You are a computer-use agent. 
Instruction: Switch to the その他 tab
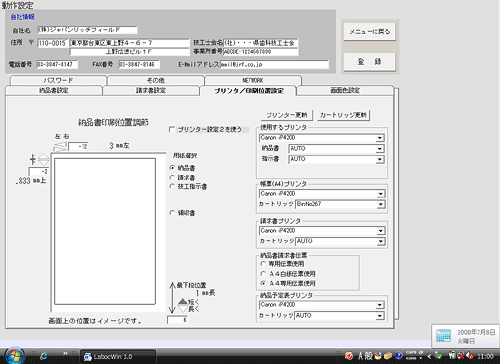[x=156, y=80]
